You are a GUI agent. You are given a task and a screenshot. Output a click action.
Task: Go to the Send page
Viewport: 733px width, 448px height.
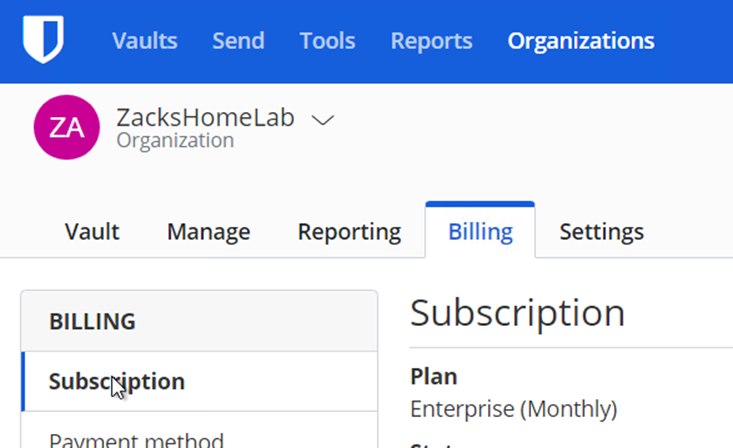click(x=238, y=41)
